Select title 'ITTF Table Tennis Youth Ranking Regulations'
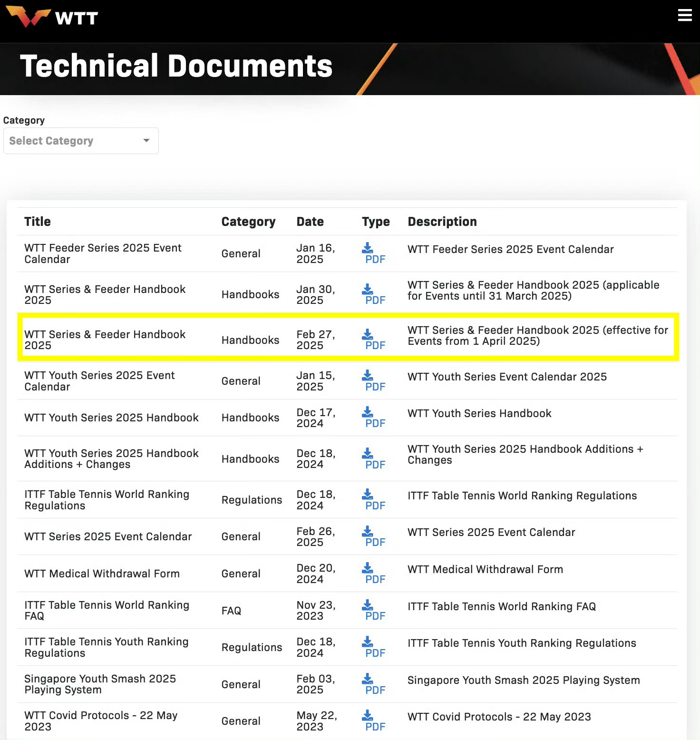 [x=107, y=647]
